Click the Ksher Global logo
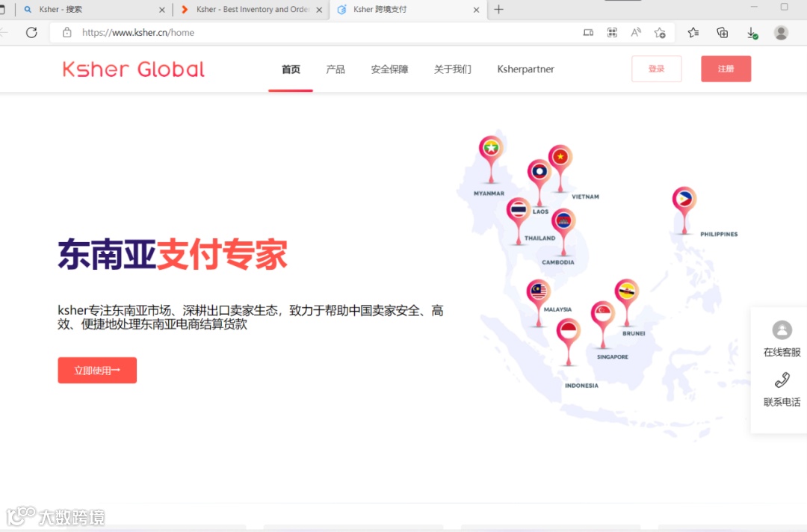 click(x=133, y=69)
